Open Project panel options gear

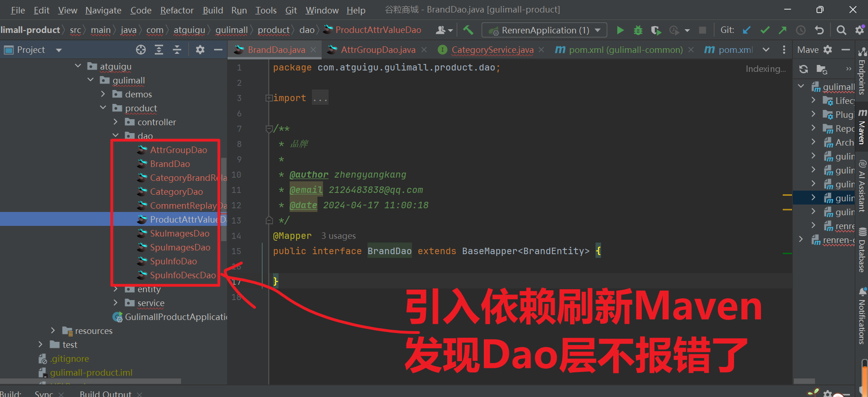tap(200, 50)
